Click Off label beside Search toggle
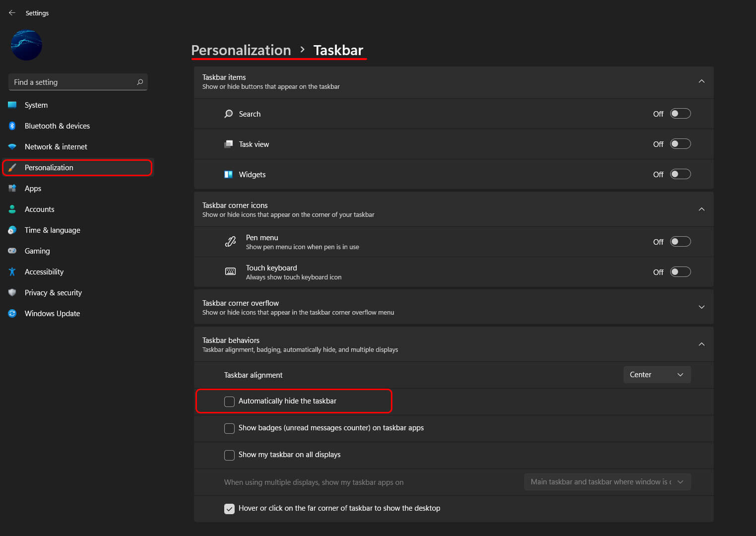 coord(658,114)
